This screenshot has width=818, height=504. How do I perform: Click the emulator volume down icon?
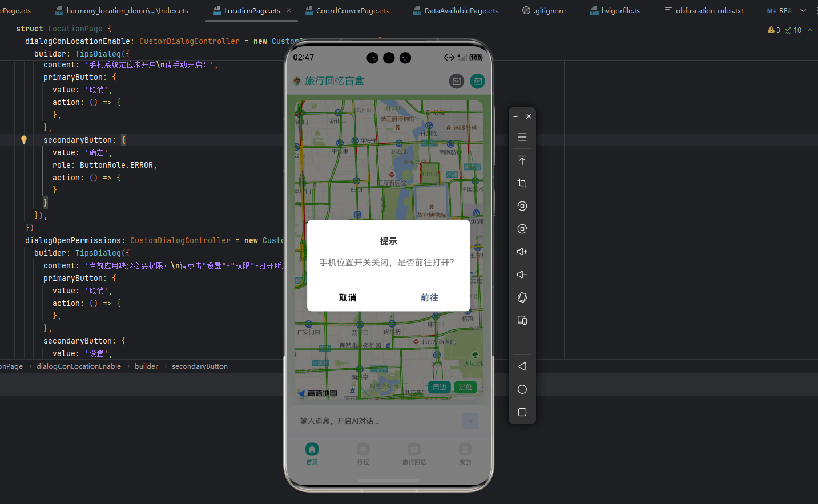pos(522,275)
